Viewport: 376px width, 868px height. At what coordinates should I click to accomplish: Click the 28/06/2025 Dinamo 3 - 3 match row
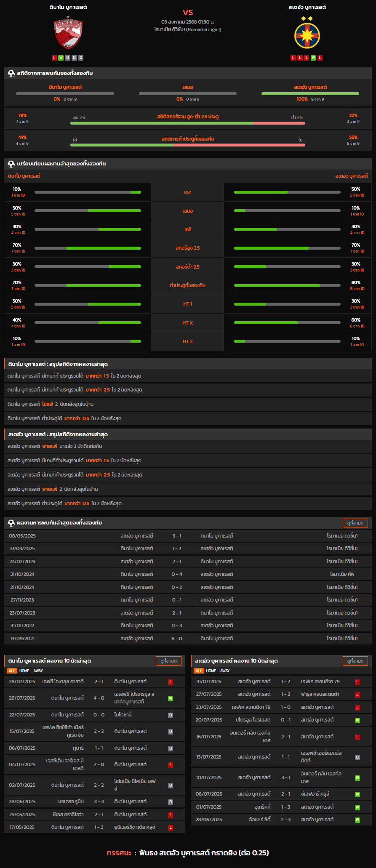pos(94,801)
